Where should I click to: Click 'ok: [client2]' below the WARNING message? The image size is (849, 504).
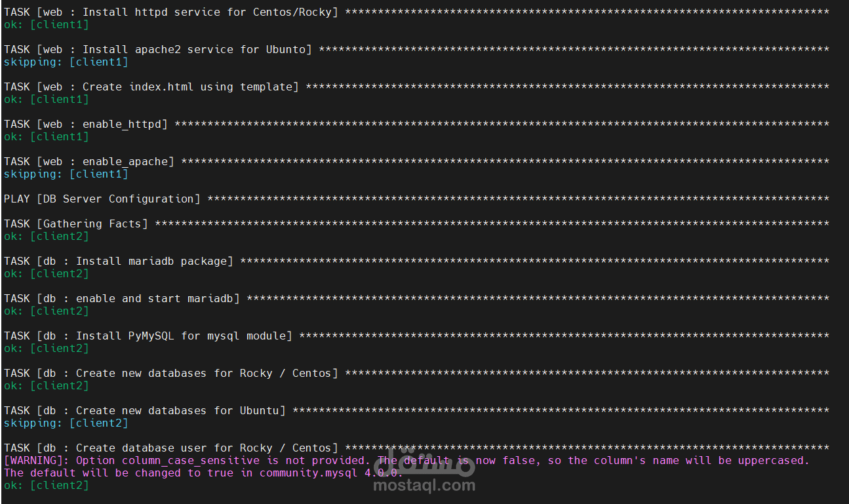tap(47, 486)
